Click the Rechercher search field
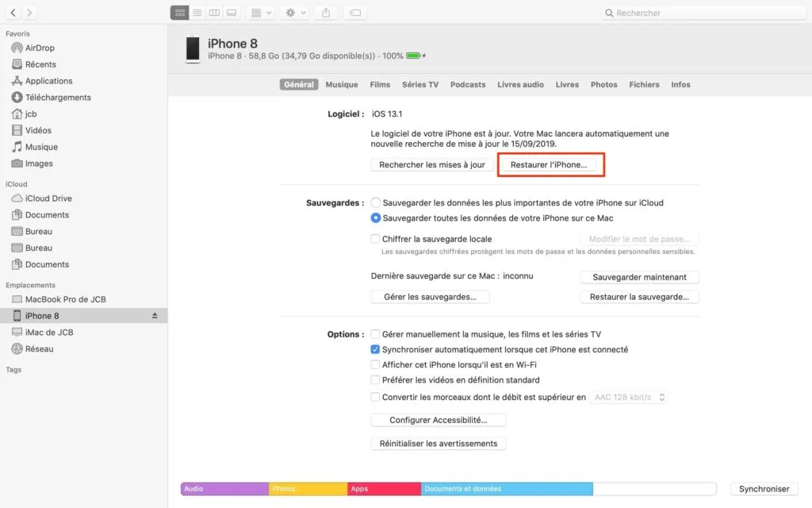Viewport: 812px width, 508px height. click(702, 13)
